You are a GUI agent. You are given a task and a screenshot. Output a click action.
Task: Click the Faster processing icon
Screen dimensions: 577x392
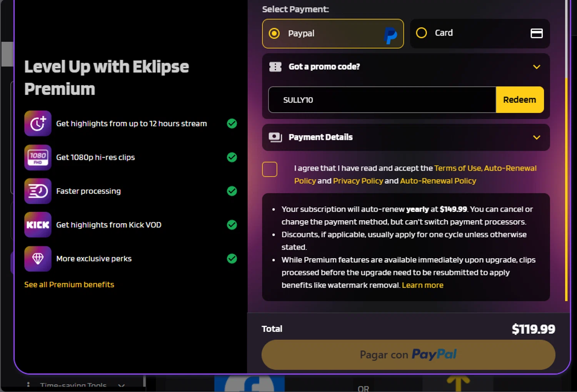click(38, 191)
